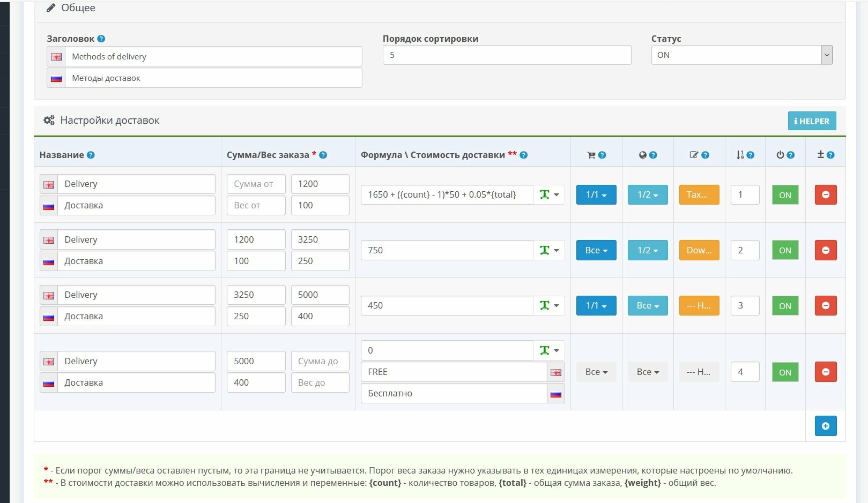Expand the 1/1 customer group dropdown in first row

pos(596,195)
